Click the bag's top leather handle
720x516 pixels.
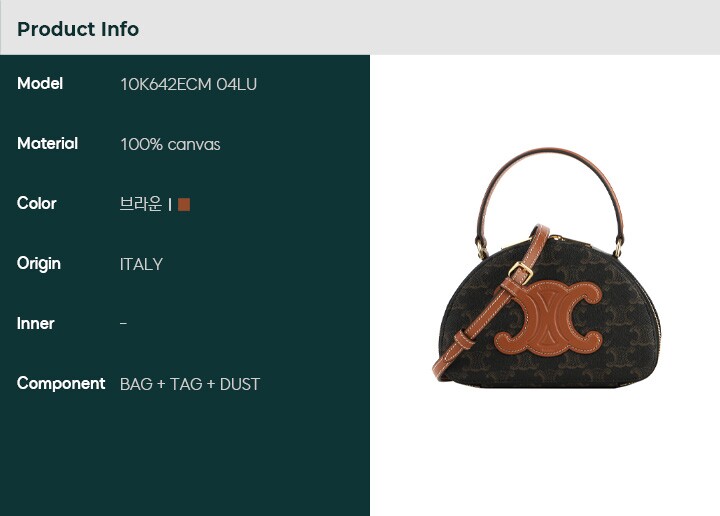coord(550,195)
